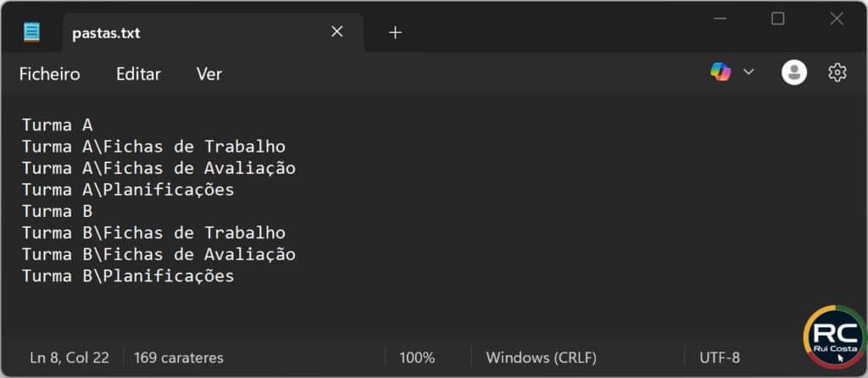Open the Ficheiro menu
This screenshot has width=868, height=378.
49,75
